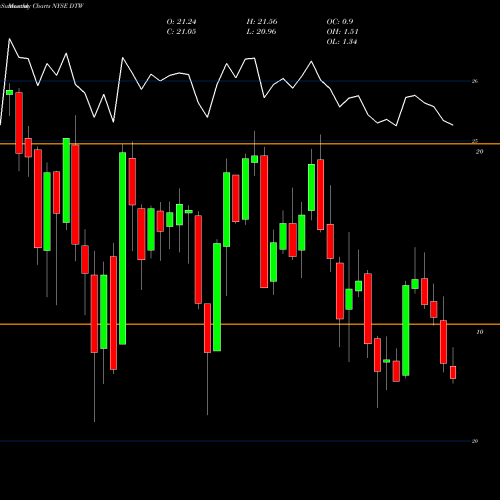Click the high value 'H: 21.56'
Image resolution: width=500 pixels, height=500 pixels.
click(262, 22)
